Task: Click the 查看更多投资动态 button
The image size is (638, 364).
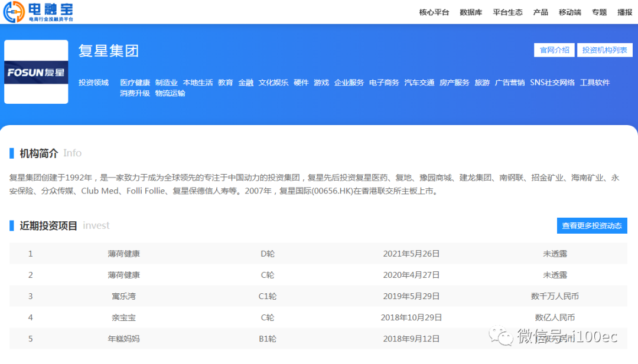Action: point(592,225)
